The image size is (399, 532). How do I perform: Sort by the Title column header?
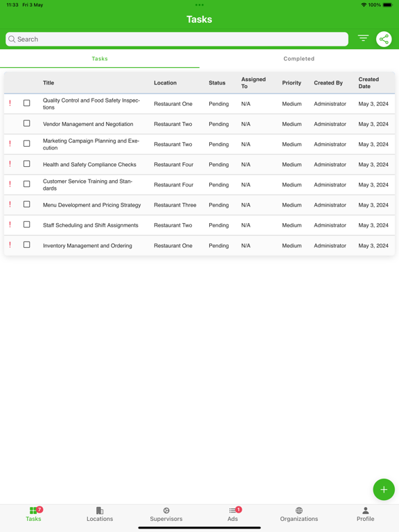(48, 83)
